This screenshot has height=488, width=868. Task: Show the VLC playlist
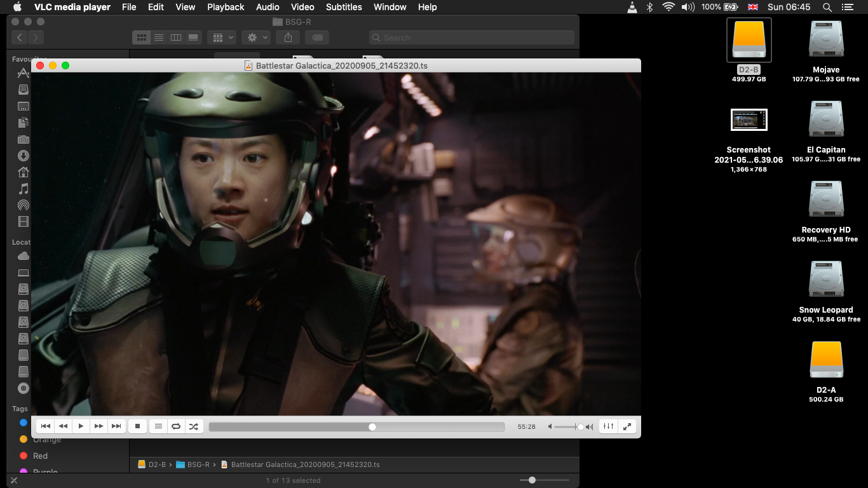click(158, 426)
